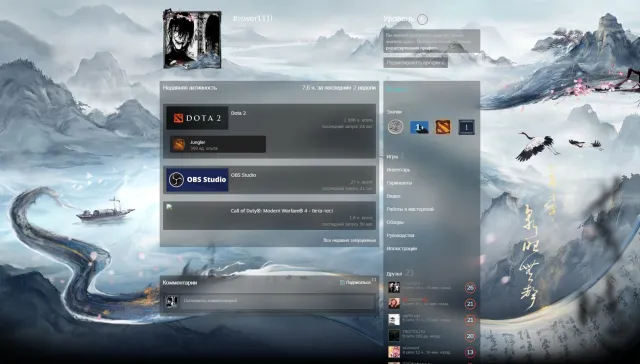This screenshot has height=364, width=640.
Task: Click the level 20 friend badge
Action: click(x=470, y=336)
